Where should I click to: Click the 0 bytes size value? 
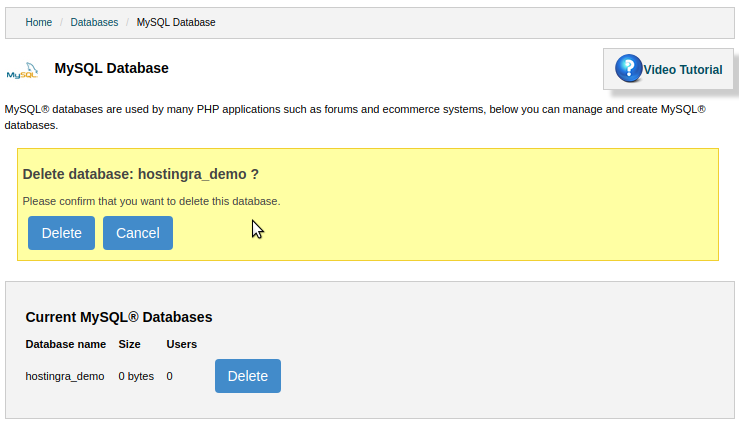136,376
